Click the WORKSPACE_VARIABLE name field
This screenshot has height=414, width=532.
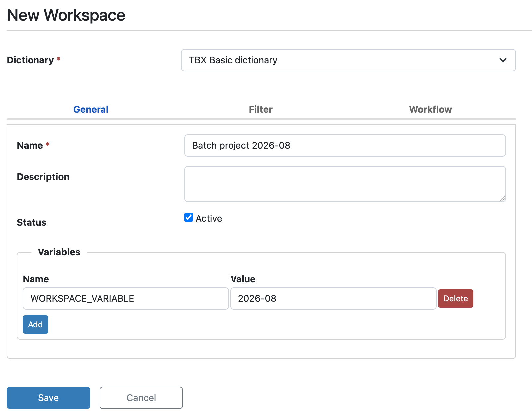click(126, 298)
